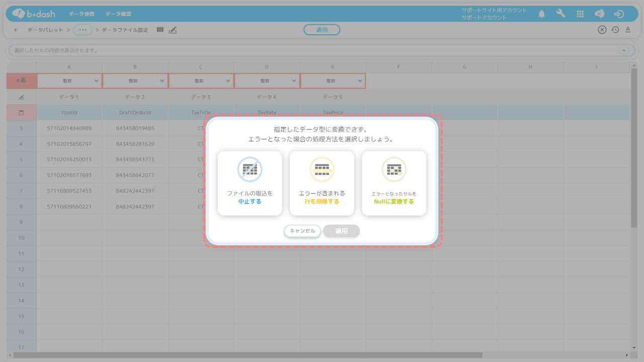The image size is (644, 362).
Task: Click the logout arrow icon
Action: (619, 14)
